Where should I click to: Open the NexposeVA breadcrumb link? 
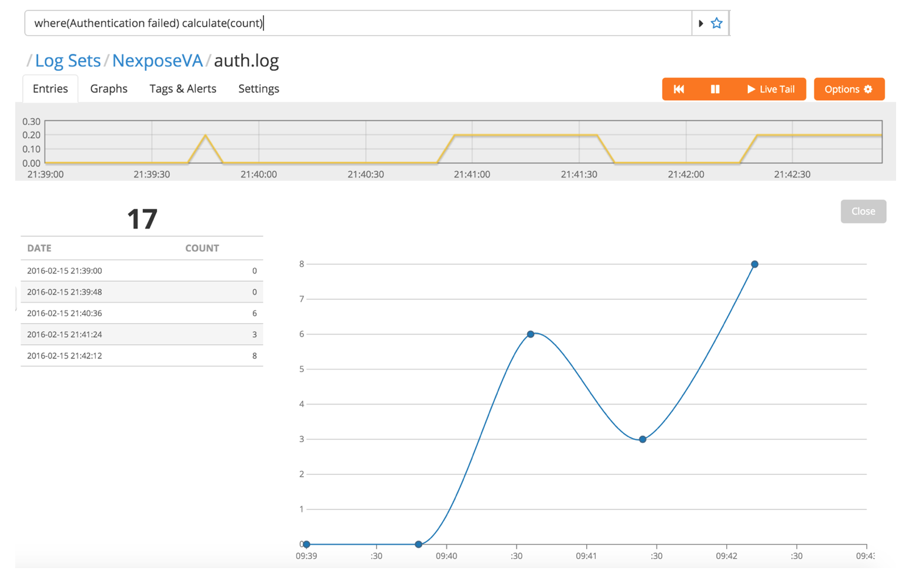click(157, 60)
